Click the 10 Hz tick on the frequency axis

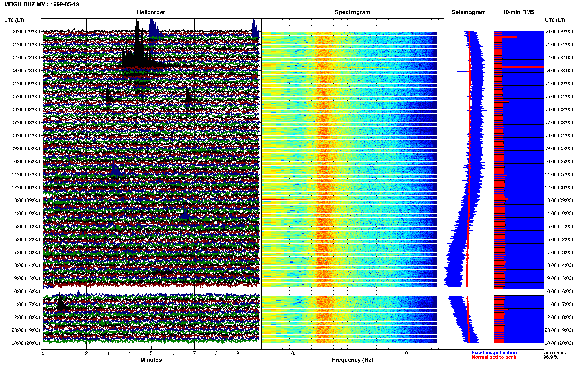pyautogui.click(x=405, y=353)
